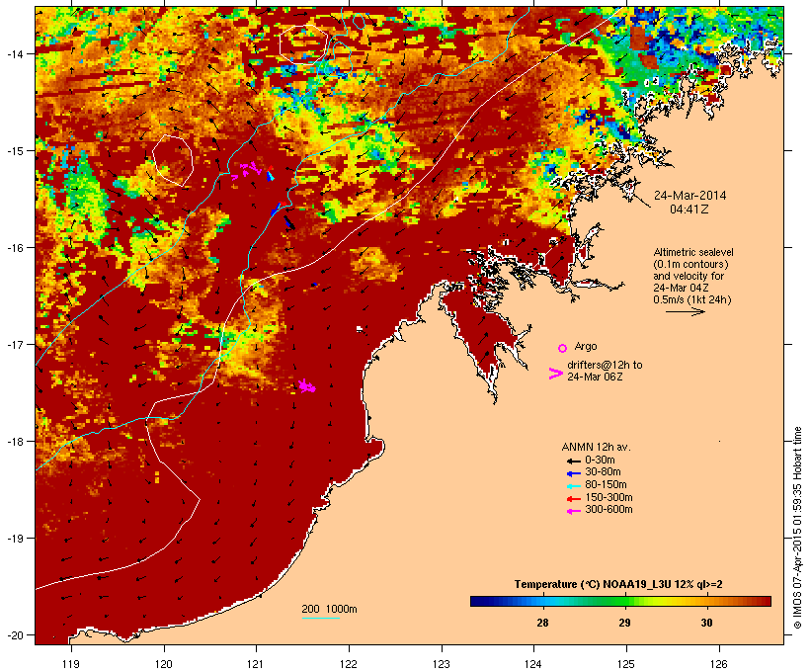Click the cyan 80-150m legend arrow
This screenshot has width=810, height=672.
(573, 486)
